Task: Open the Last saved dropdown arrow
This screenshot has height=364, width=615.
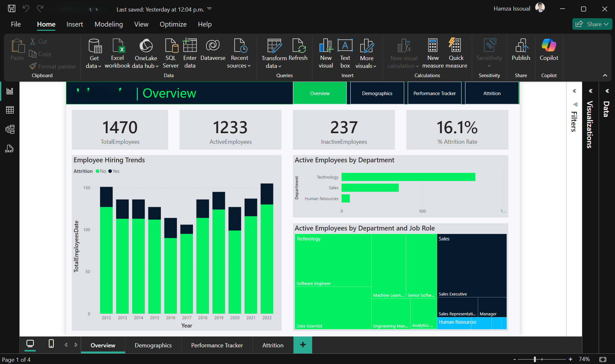Action: tap(210, 9)
